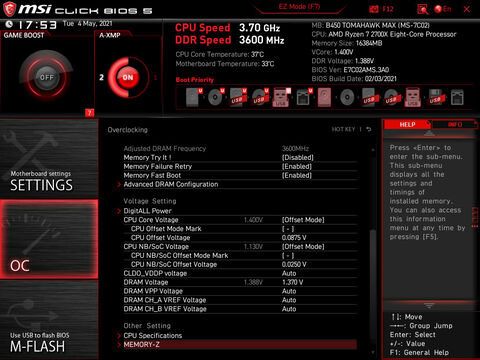This screenshot has width=480, height=360.
Task: Select the UEFI CD/DVD boot device icon
Action: tap(216, 97)
